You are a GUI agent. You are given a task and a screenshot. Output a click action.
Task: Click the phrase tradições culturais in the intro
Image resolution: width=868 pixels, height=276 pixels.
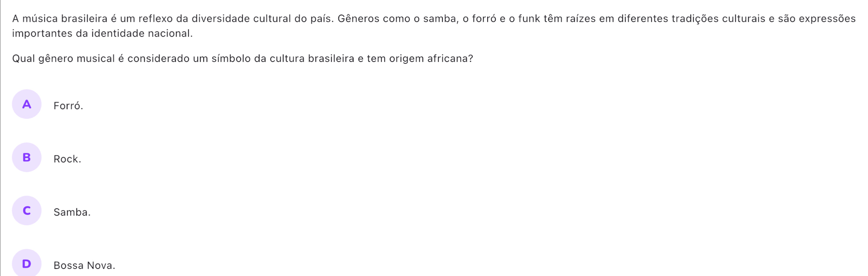pos(718,19)
